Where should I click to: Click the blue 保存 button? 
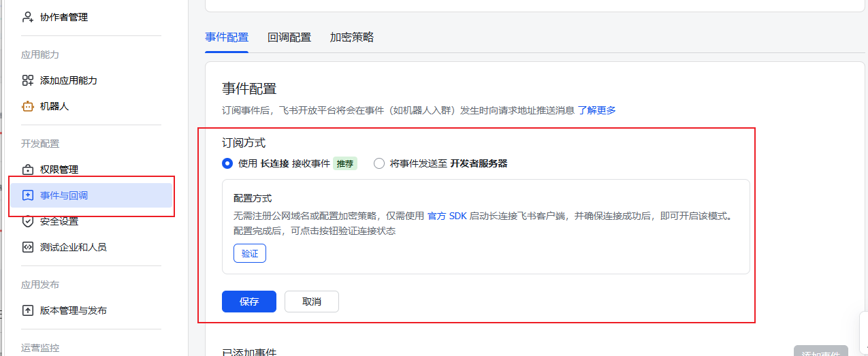pyautogui.click(x=249, y=302)
